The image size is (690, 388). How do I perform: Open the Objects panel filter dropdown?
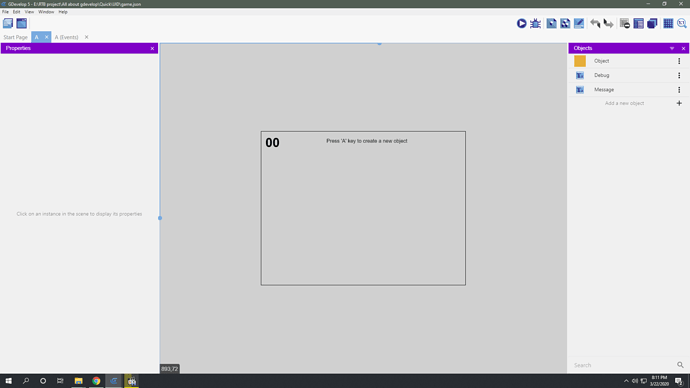point(672,48)
